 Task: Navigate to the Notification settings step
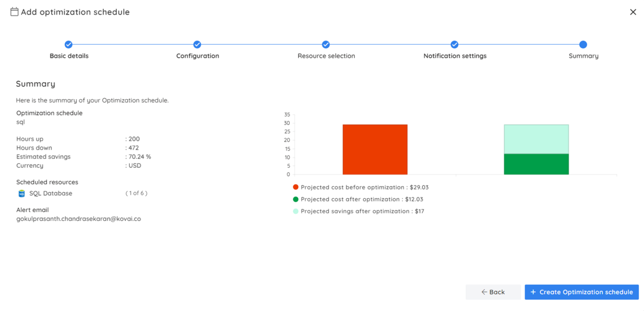click(x=454, y=56)
